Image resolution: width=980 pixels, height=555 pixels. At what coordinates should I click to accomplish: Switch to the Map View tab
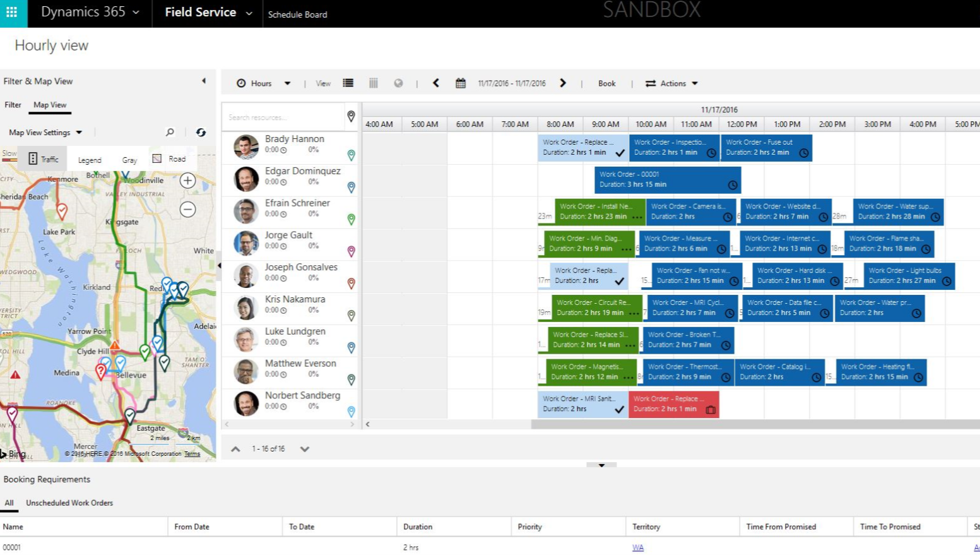tap(50, 105)
